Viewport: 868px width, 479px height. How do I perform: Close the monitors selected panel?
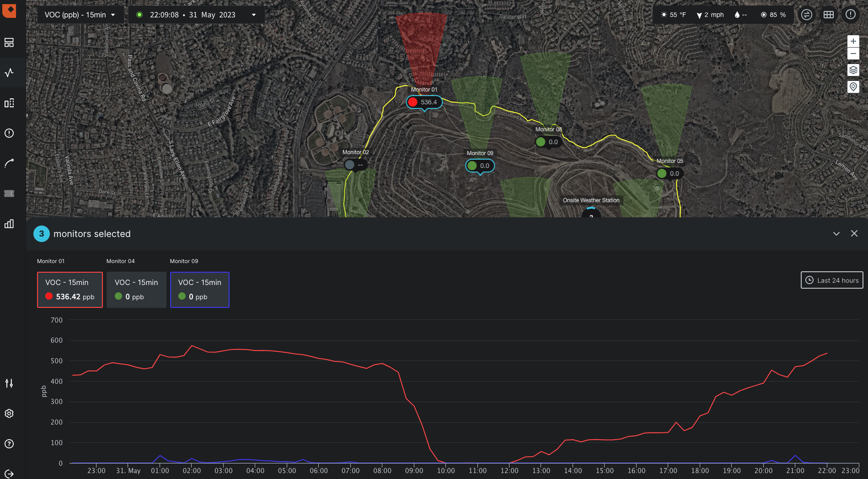pyautogui.click(x=854, y=234)
